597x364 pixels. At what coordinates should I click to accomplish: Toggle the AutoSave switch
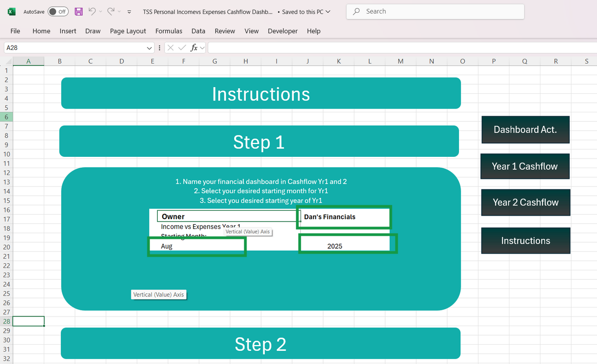click(x=58, y=12)
